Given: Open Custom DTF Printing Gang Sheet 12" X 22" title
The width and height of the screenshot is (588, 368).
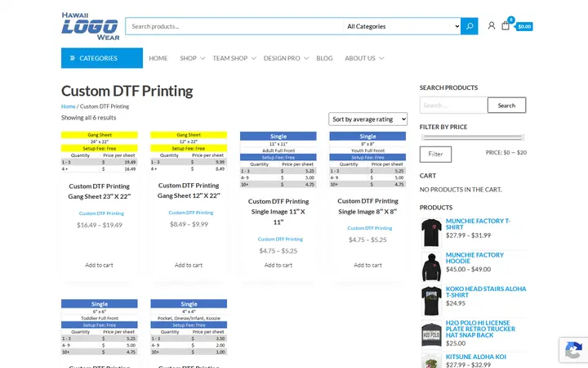Looking at the screenshot, I should click(189, 191).
